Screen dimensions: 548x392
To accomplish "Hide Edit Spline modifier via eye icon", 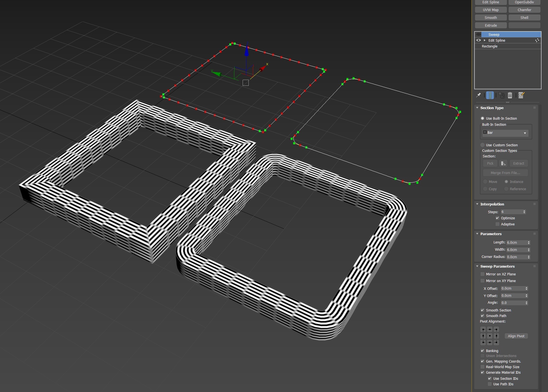I will [479, 40].
